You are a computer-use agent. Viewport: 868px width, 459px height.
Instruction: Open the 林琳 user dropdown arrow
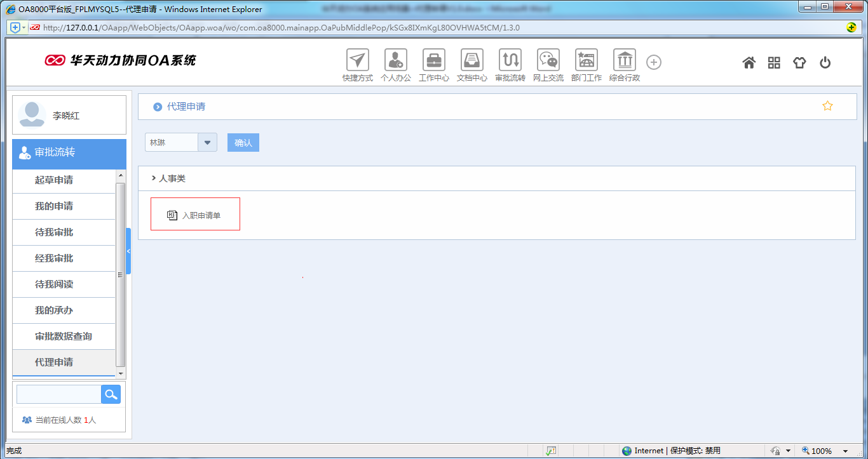click(x=208, y=143)
